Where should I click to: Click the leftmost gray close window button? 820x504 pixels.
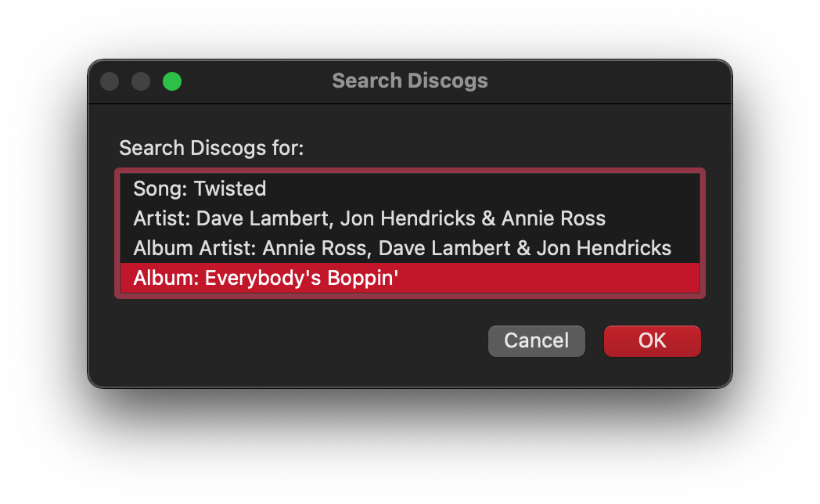110,81
